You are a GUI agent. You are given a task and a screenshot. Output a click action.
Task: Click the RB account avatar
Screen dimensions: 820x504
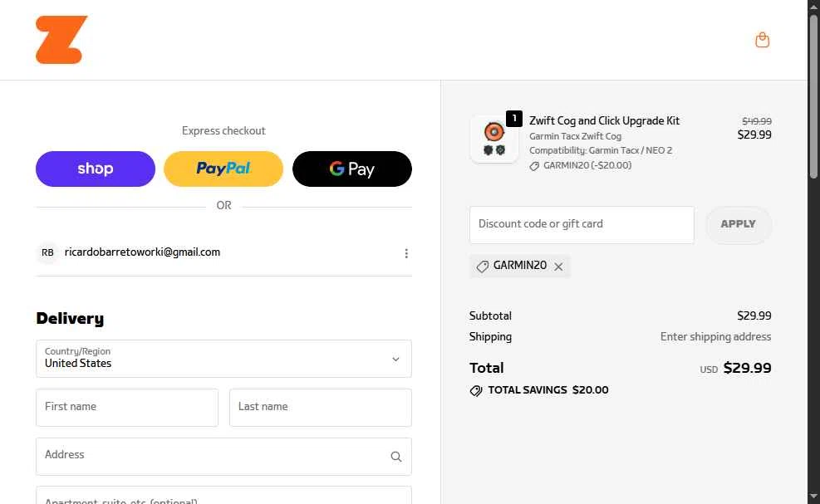click(48, 252)
